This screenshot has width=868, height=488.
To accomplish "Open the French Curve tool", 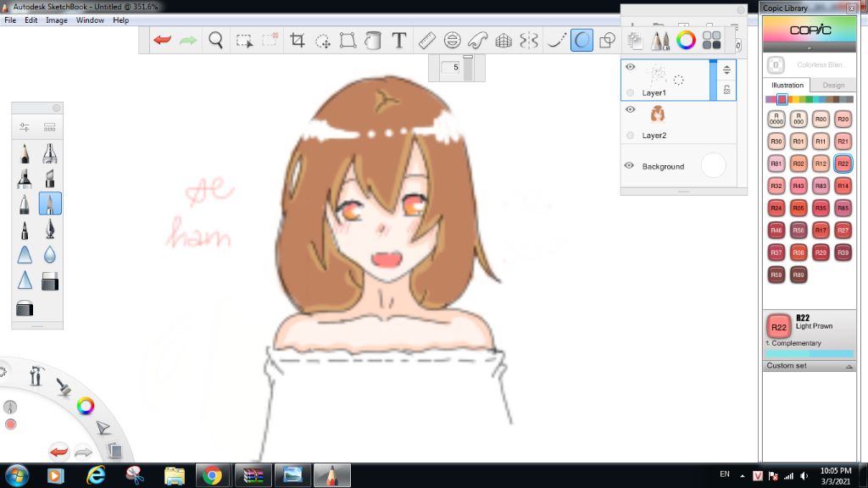I will (478, 40).
